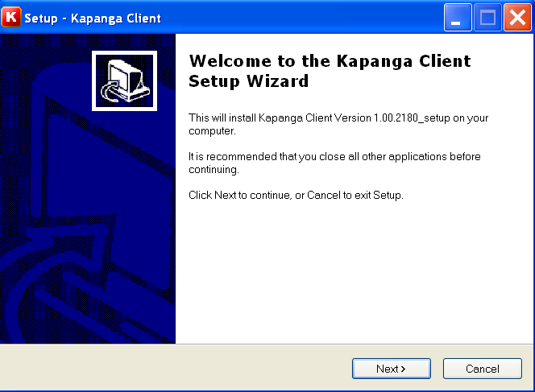Click the "Welcome to the Kapanga Client Setup Wizard" heading

pos(330,71)
